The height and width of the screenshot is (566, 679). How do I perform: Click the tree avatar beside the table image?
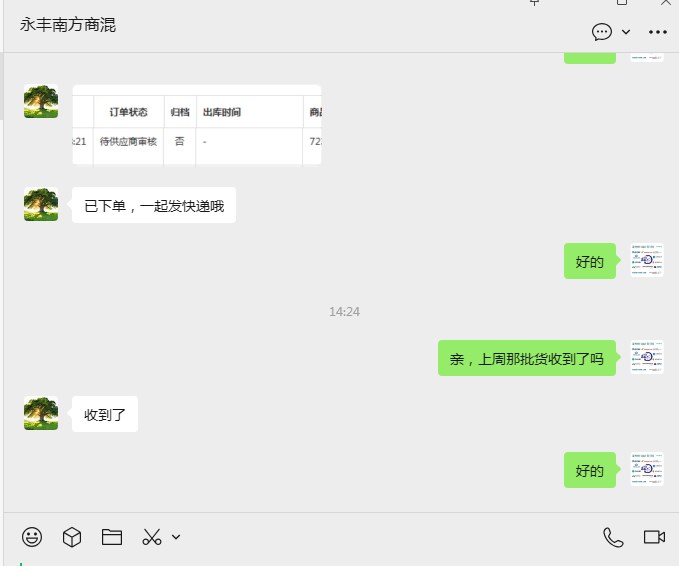click(x=41, y=101)
